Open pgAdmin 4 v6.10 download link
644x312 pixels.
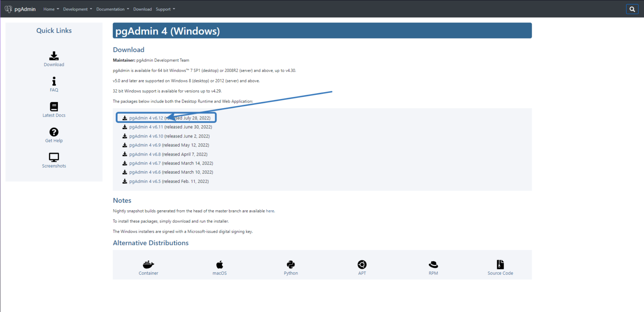pyautogui.click(x=146, y=136)
